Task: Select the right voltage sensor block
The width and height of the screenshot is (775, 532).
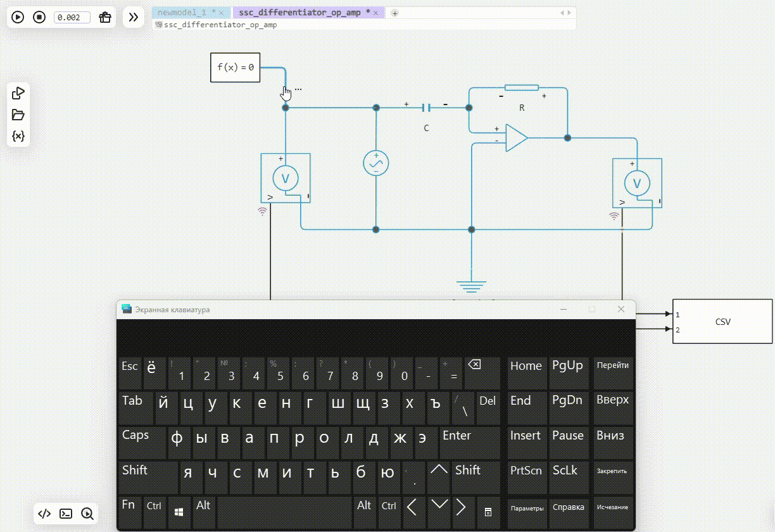Action: (x=637, y=183)
